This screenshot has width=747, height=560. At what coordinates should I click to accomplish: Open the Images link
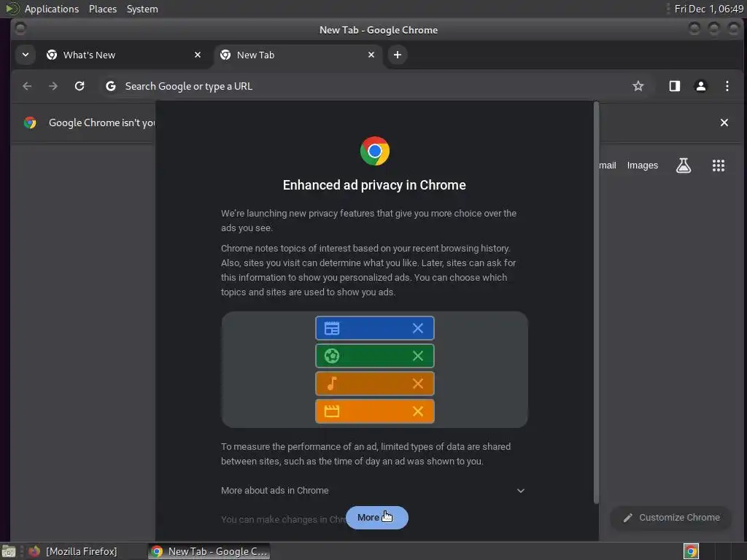tap(642, 166)
